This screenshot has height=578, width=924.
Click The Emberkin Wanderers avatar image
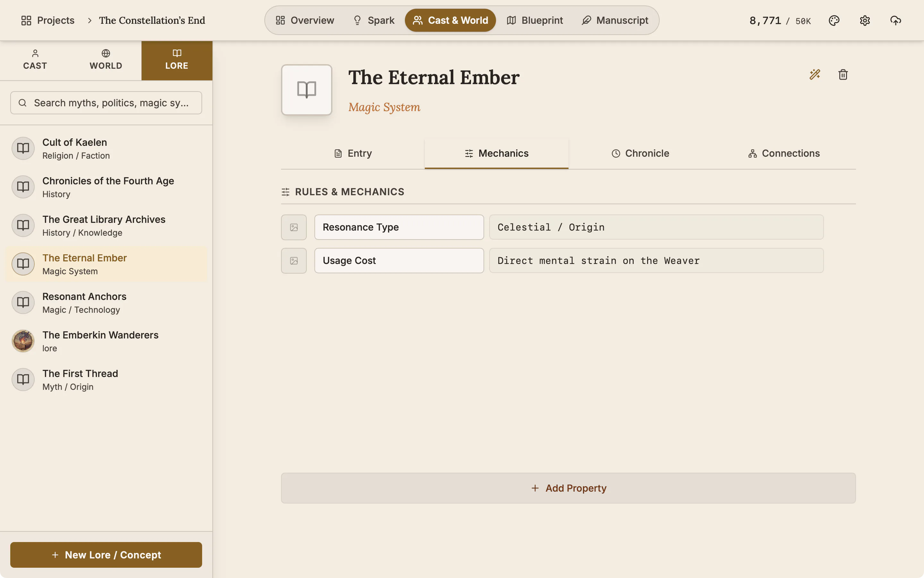coord(23,341)
